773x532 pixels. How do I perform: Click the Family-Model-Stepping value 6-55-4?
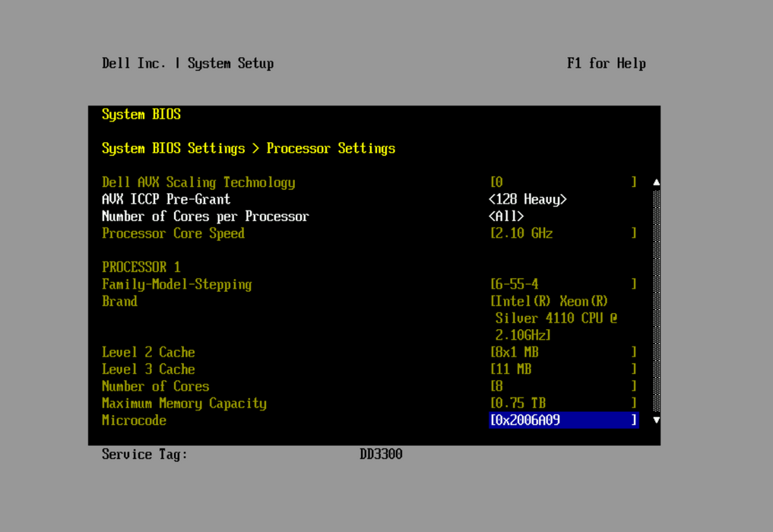pos(562,284)
